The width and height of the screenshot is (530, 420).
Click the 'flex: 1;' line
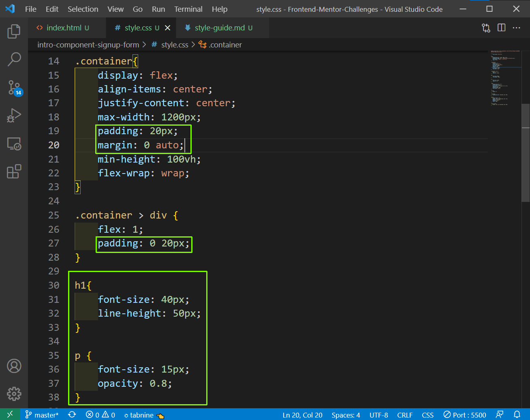pos(120,229)
